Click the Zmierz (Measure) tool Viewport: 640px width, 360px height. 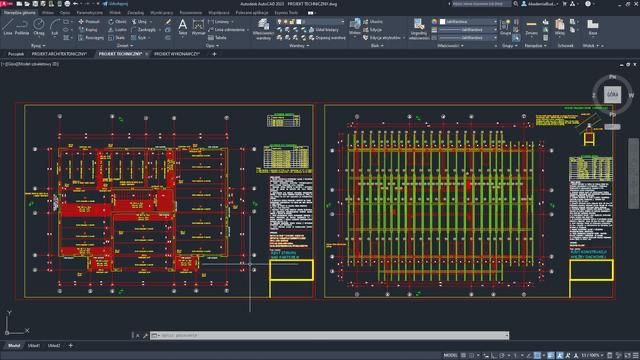[531, 27]
